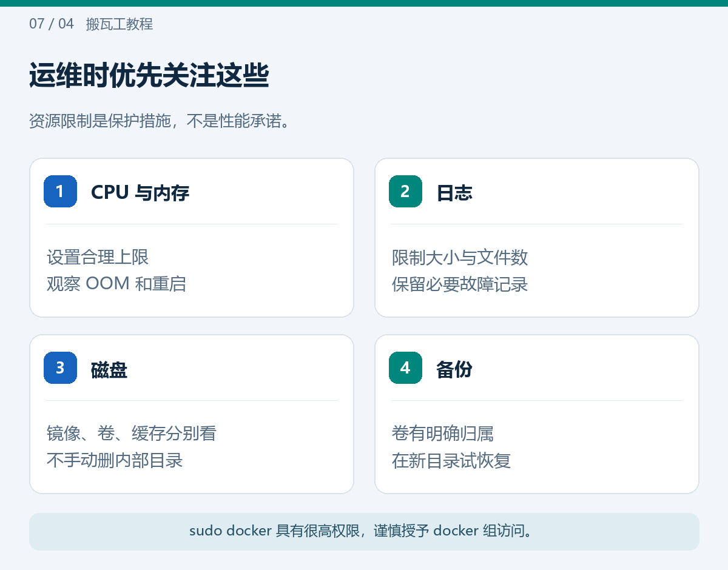Click the slide title '运维时优先关注这些'
728x570 pixels.
point(149,76)
